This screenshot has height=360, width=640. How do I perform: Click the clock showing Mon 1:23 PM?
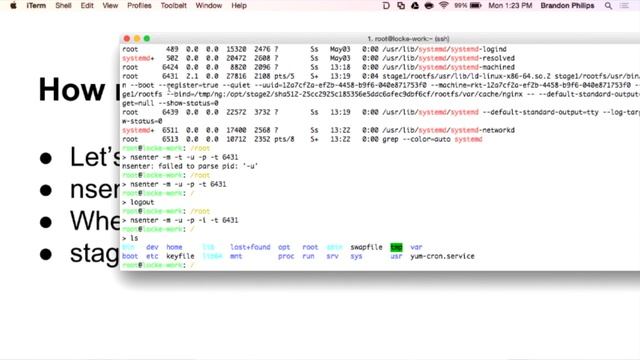[510, 6]
